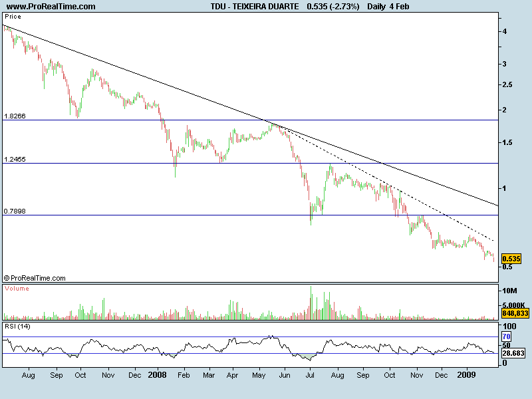Click the Dec label just before 2009
The image size is (532, 399).
click(442, 375)
